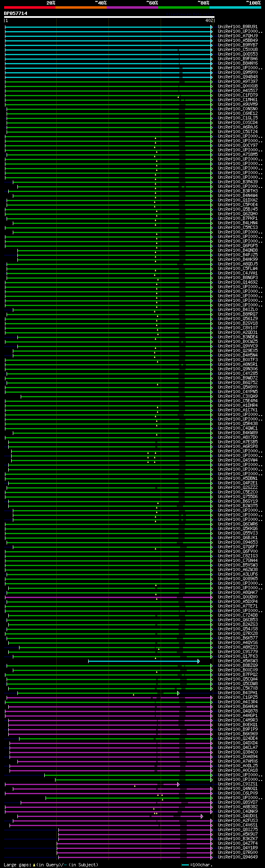Click label UniRef100_C4V6S1
This screenshot has height=868, width=265.
[238, 825]
